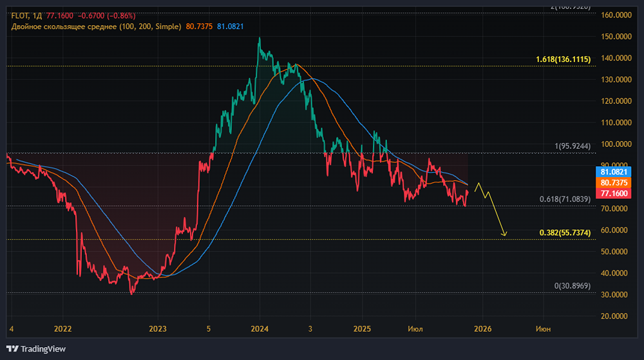Select the 0.382(55.7374) Fibonacci level label
The width and height of the screenshot is (644, 360).
click(565, 232)
